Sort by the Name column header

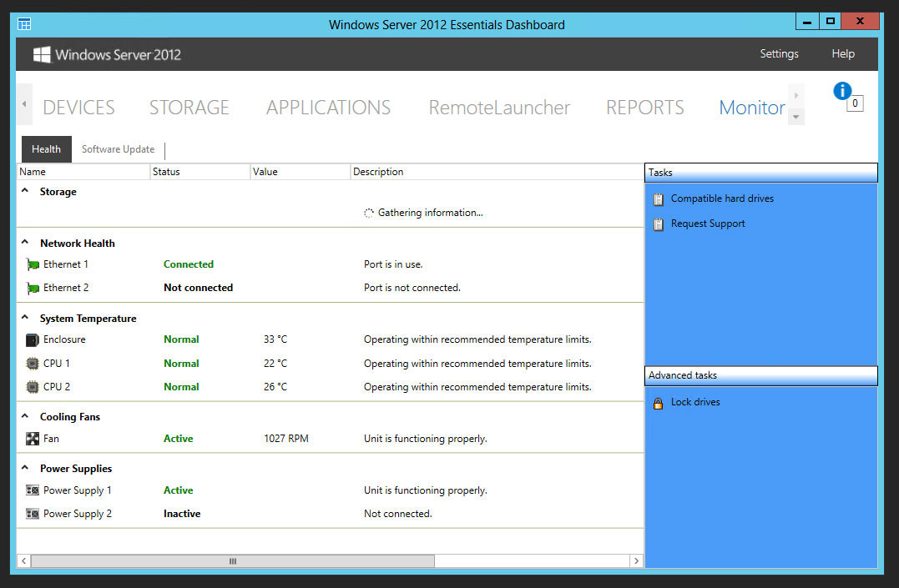pyautogui.click(x=83, y=172)
